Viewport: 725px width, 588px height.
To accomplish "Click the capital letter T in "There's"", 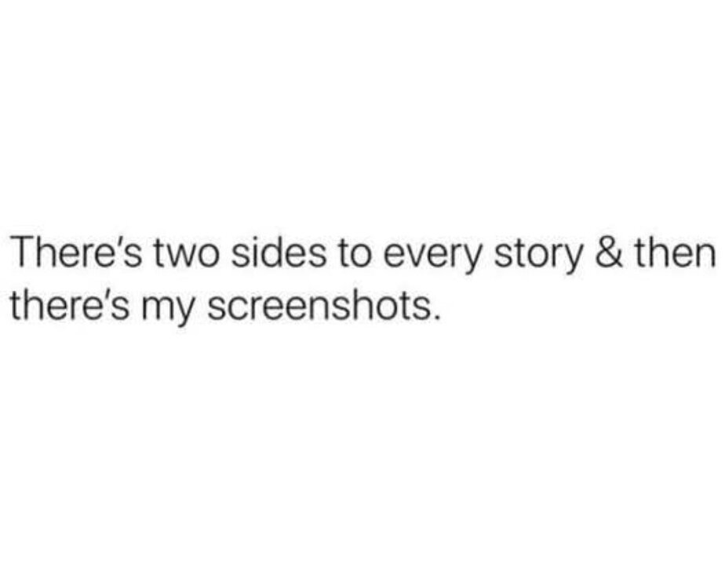I will point(23,252).
